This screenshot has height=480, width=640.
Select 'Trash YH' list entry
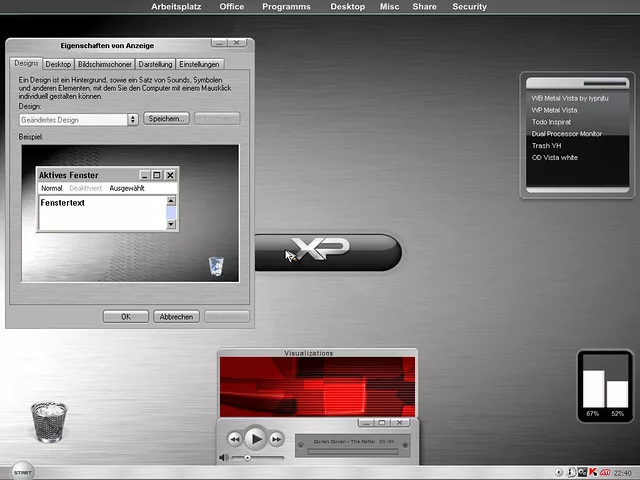(x=546, y=146)
